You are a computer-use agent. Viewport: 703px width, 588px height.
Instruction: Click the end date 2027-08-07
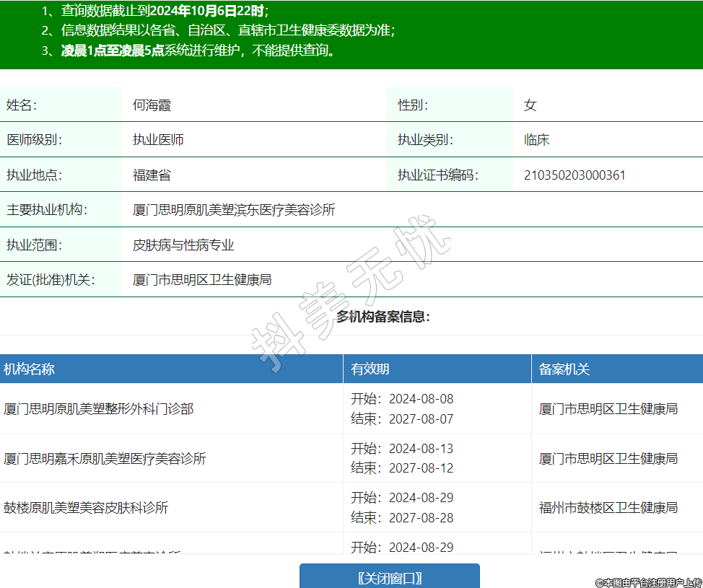click(421, 419)
